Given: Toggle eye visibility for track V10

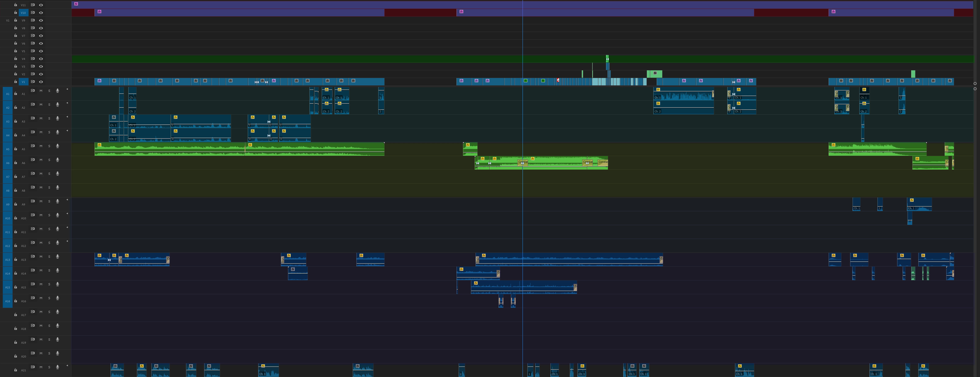Looking at the screenshot, I should click(41, 13).
